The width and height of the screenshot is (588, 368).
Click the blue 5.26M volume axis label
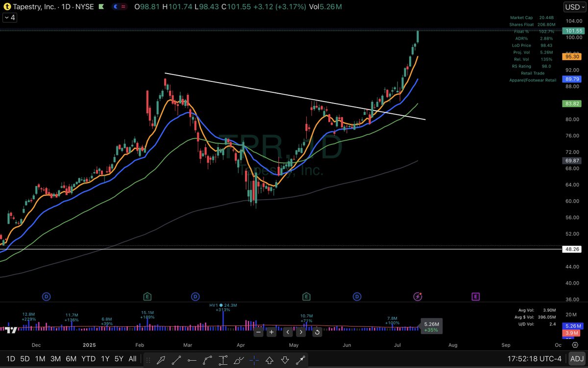click(x=574, y=326)
